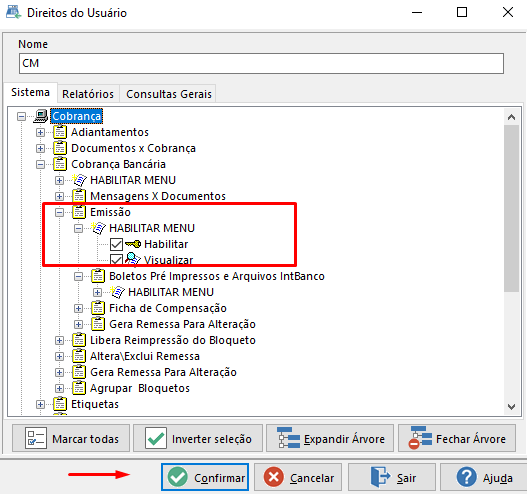
Task: Click the Marcar todas button
Action: 71,438
